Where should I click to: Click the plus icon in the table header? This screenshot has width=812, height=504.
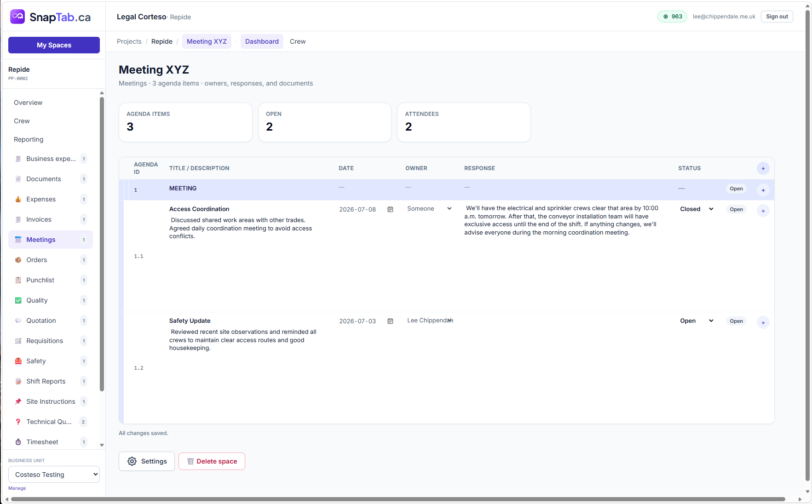click(x=763, y=168)
